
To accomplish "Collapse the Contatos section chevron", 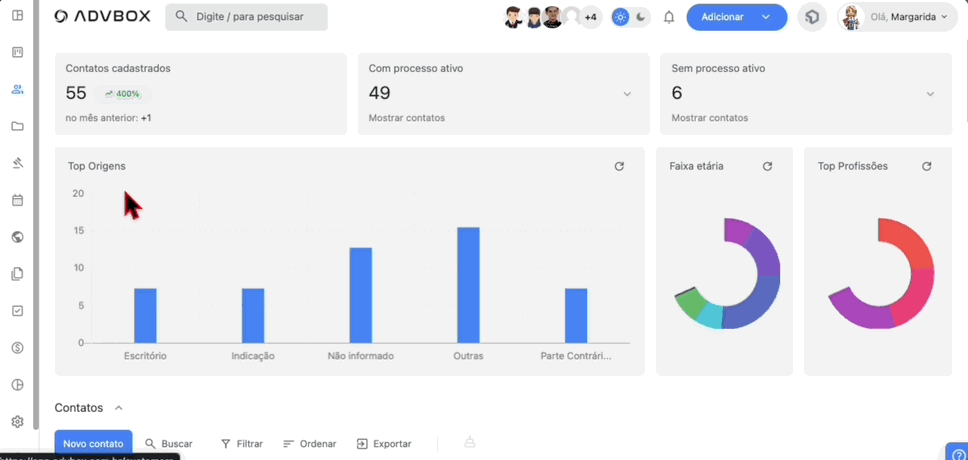I will pos(119,408).
